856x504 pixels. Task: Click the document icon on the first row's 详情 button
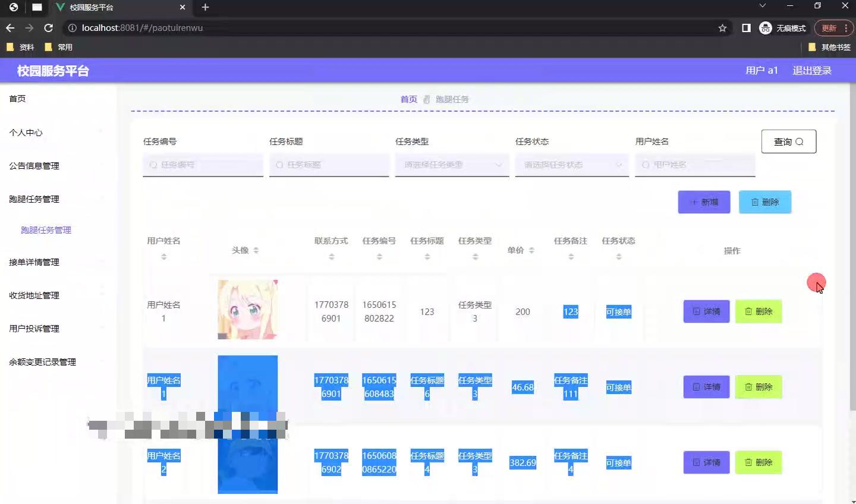[695, 311]
